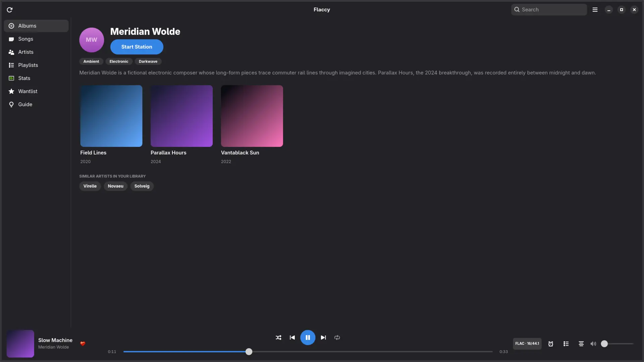
Task: Open the Stats page
Action: click(x=36, y=78)
